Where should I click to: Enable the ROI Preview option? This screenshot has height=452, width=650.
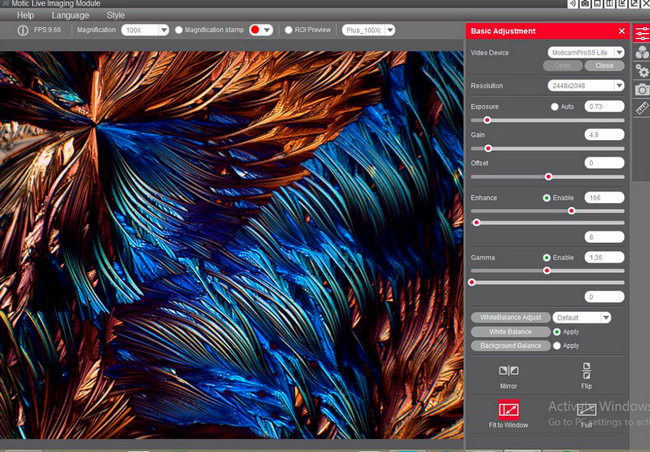coord(287,30)
